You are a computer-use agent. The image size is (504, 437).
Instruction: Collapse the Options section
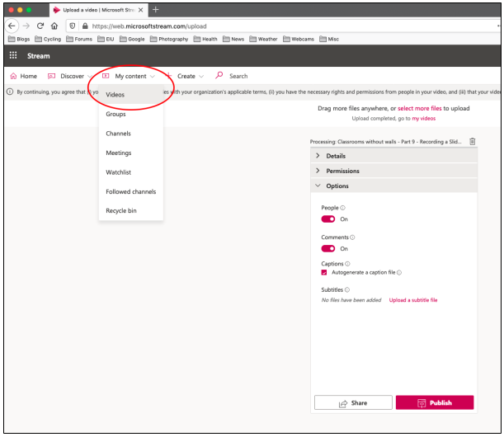point(337,186)
